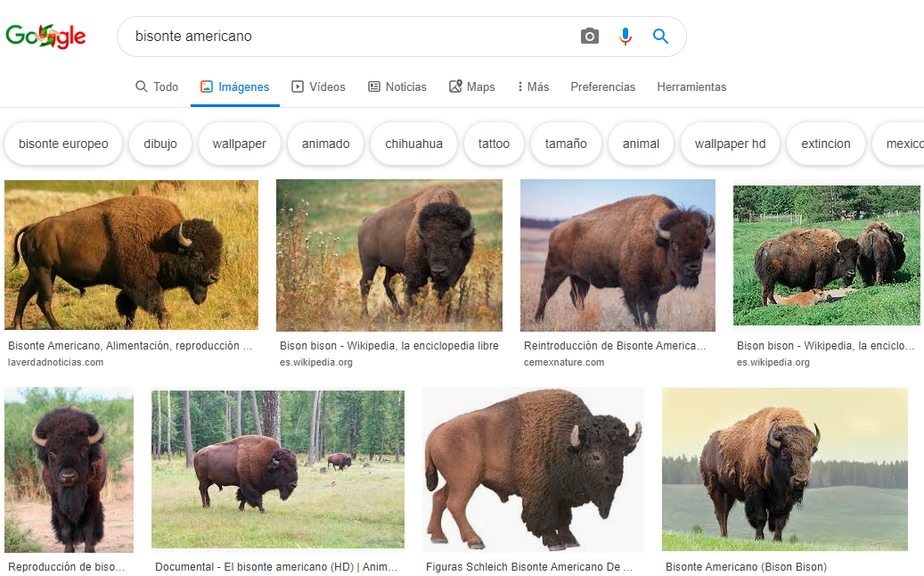Visit the laverdadnoticias.com source link
Viewport: 924px width, 576px height.
click(56, 363)
